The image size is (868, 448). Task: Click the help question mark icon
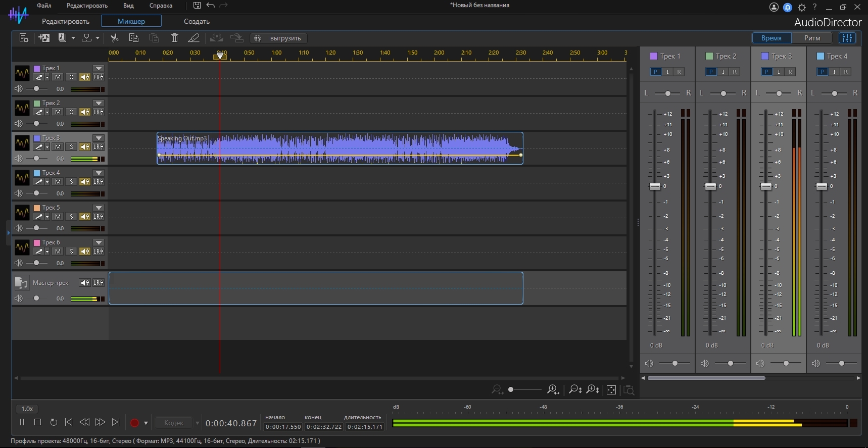pyautogui.click(x=814, y=7)
